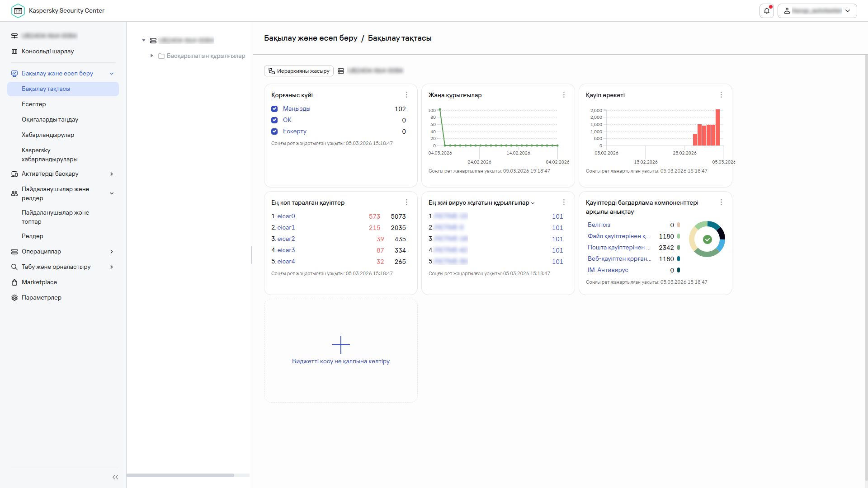The height and width of the screenshot is (488, 868).
Task: Click the horizontal scrollbar under the hierarchy tree
Action: tap(181, 475)
